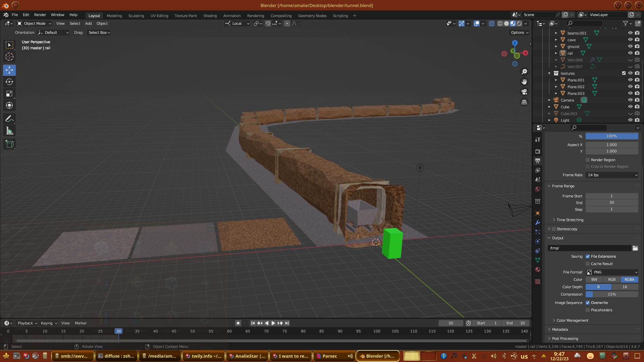The image size is (644, 362).
Task: Click the output folder browse icon
Action: coord(635,248)
